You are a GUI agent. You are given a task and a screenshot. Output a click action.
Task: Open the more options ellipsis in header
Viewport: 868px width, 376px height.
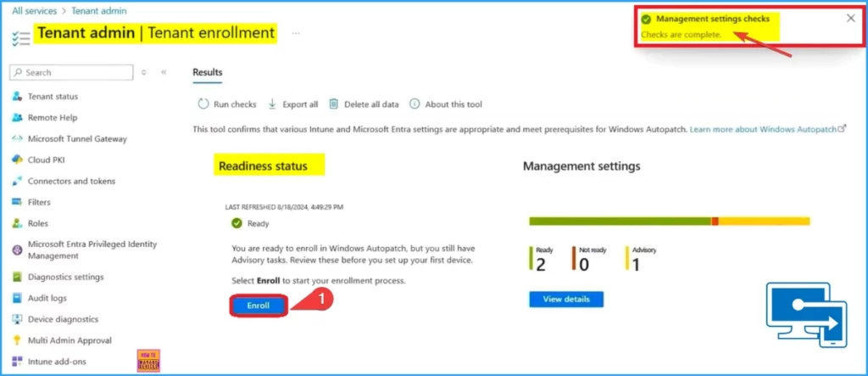[x=296, y=33]
